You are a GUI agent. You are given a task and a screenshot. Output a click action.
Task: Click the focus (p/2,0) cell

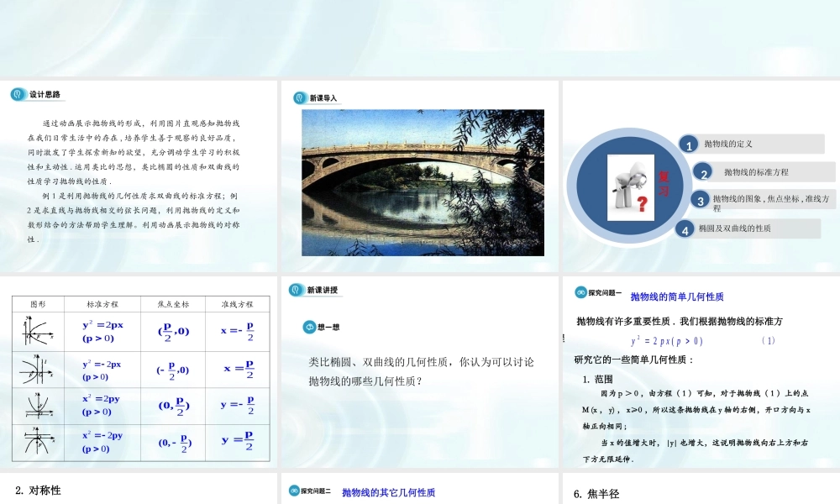click(x=173, y=332)
